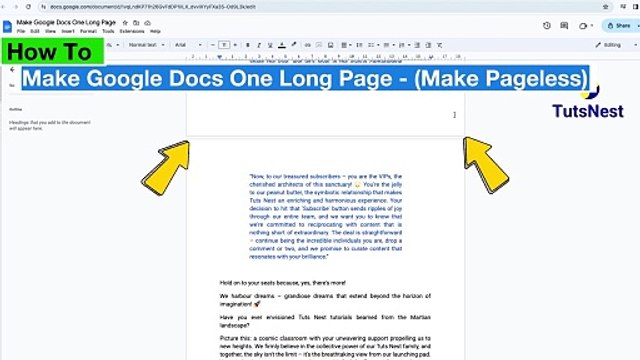Star the document title

point(125,23)
